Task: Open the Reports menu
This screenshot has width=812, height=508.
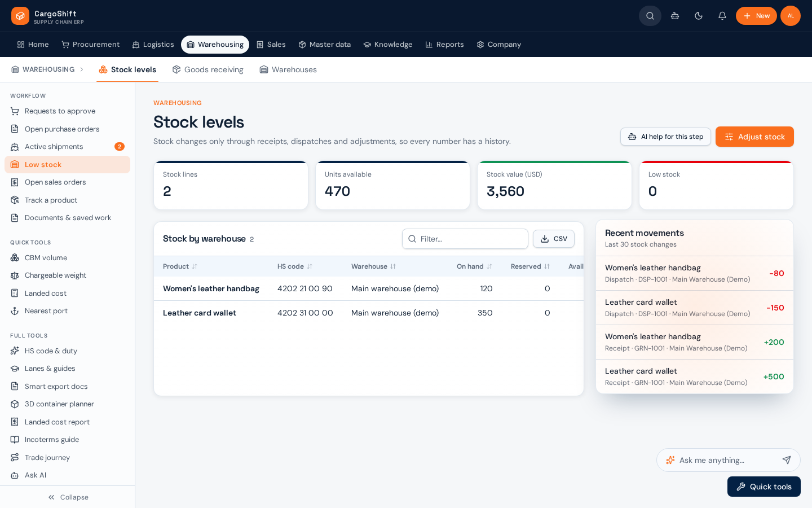Action: pyautogui.click(x=444, y=45)
